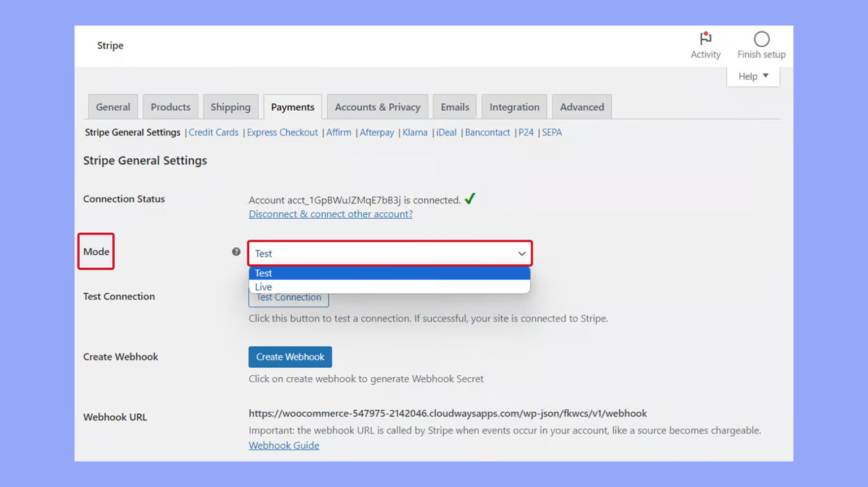
Task: Click Disconnect & connect other account
Action: click(x=331, y=214)
